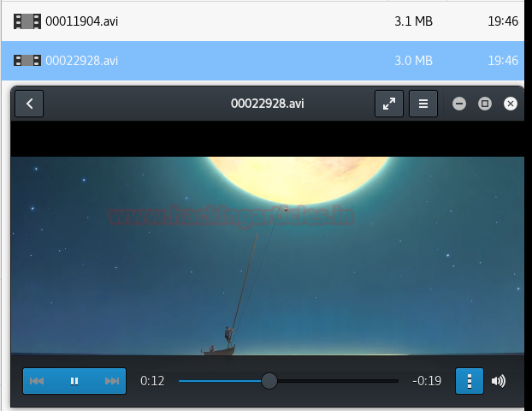The width and height of the screenshot is (532, 411).
Task: Click on the video frame showing the moon
Action: click(268, 256)
